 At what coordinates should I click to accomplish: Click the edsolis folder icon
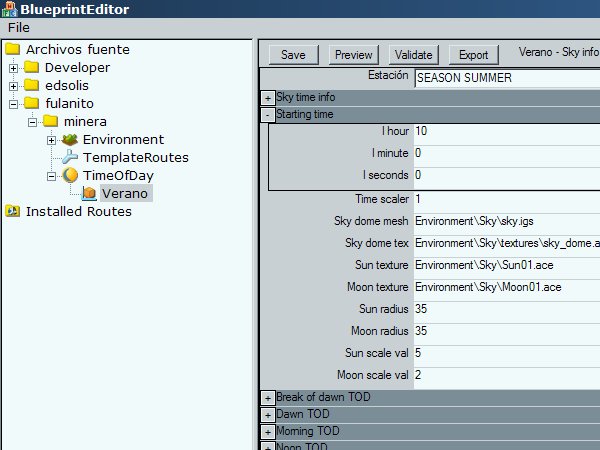(x=32, y=86)
